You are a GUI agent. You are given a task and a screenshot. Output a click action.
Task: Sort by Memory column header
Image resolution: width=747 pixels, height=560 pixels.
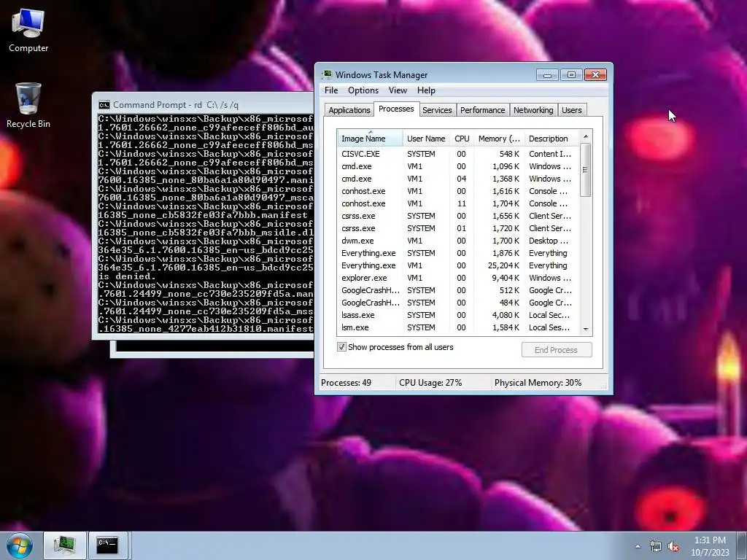499,138
